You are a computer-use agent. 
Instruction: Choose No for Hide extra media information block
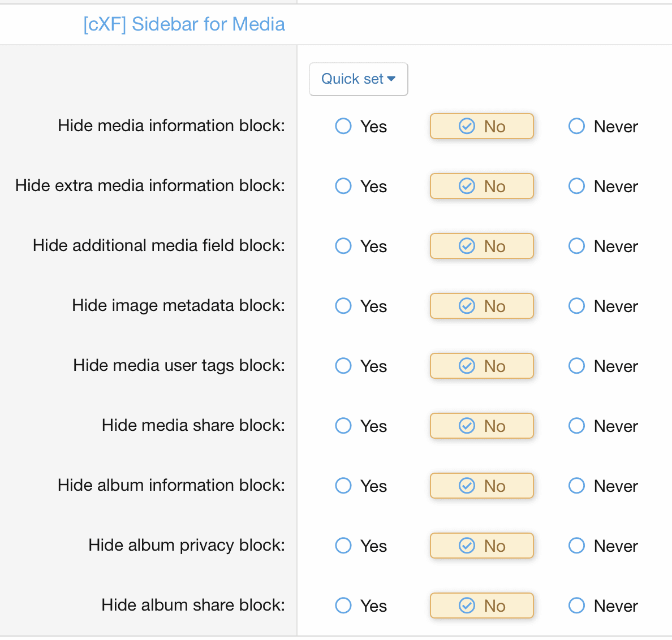[481, 186]
